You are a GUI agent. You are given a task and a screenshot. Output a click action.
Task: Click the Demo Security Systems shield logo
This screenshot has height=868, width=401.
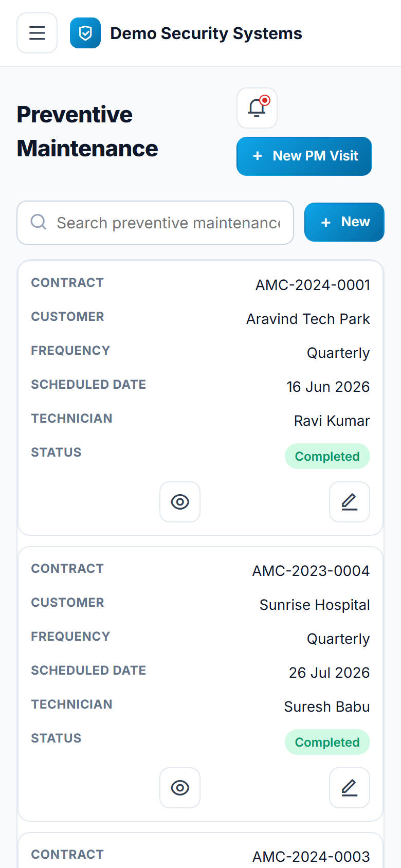[85, 33]
